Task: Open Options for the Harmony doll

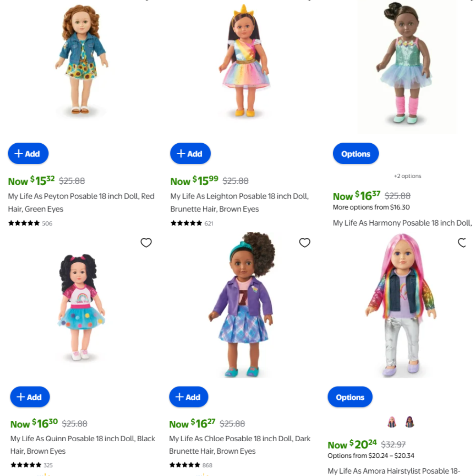Action: click(356, 154)
